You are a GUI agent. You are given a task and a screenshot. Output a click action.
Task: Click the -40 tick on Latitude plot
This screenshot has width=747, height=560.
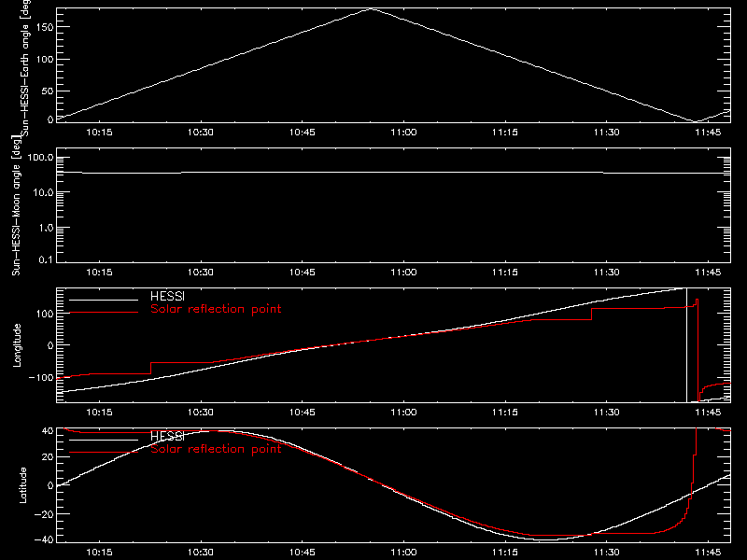44,540
